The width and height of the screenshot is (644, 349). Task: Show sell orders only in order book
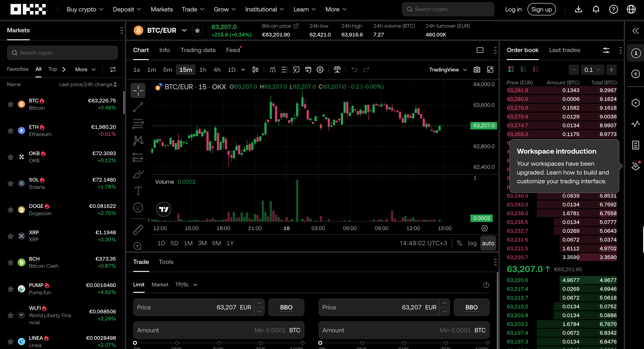(x=536, y=69)
